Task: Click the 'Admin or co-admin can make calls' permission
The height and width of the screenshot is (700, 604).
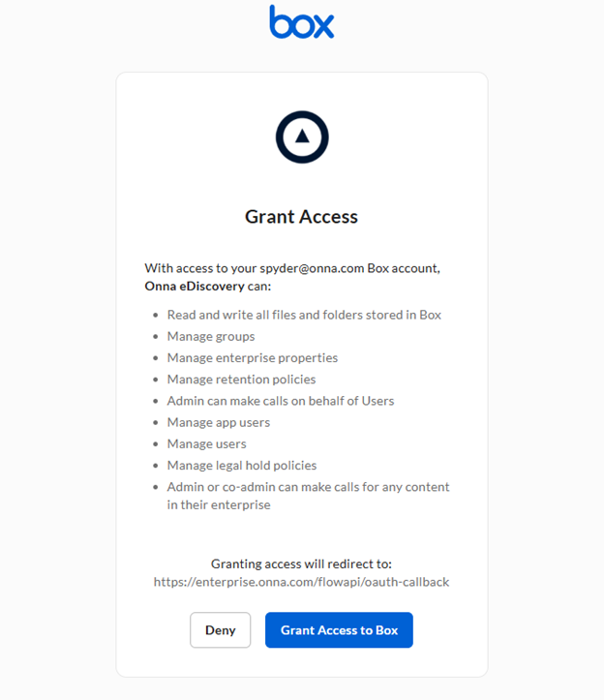Action: point(308,487)
